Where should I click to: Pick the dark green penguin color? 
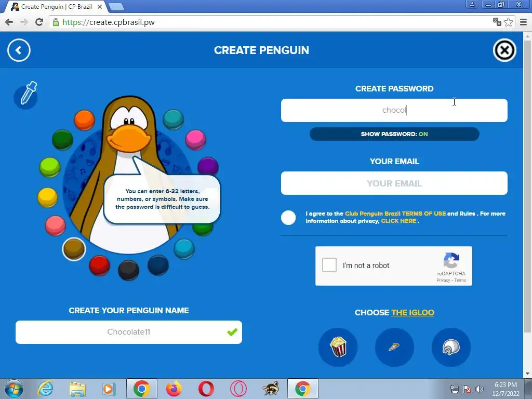[62, 139]
